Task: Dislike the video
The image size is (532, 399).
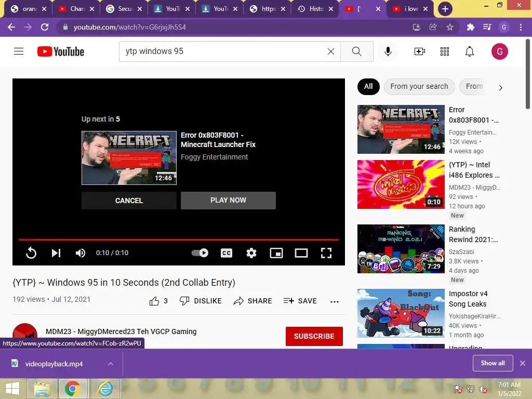Action: (x=201, y=301)
